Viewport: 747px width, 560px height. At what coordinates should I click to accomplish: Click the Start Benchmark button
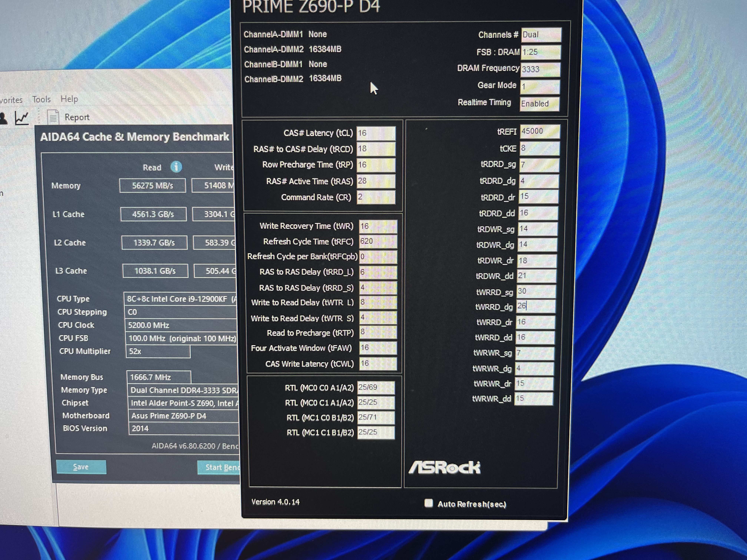219,468
